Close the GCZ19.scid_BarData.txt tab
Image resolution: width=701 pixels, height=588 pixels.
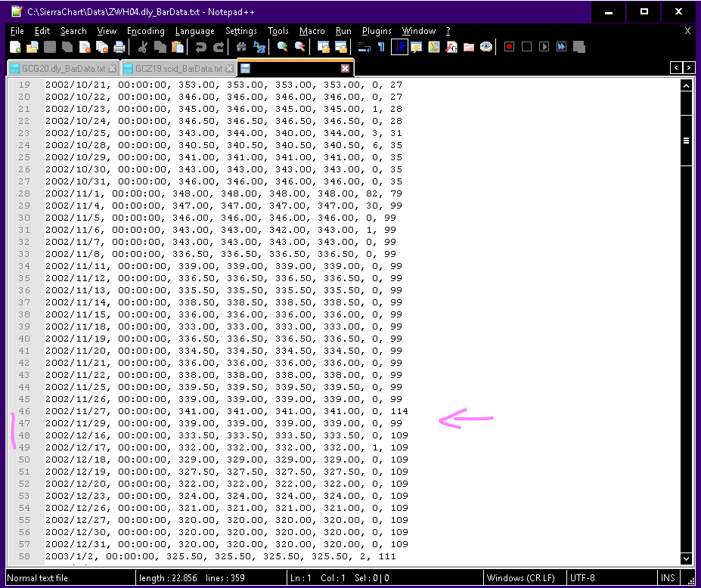[229, 68]
